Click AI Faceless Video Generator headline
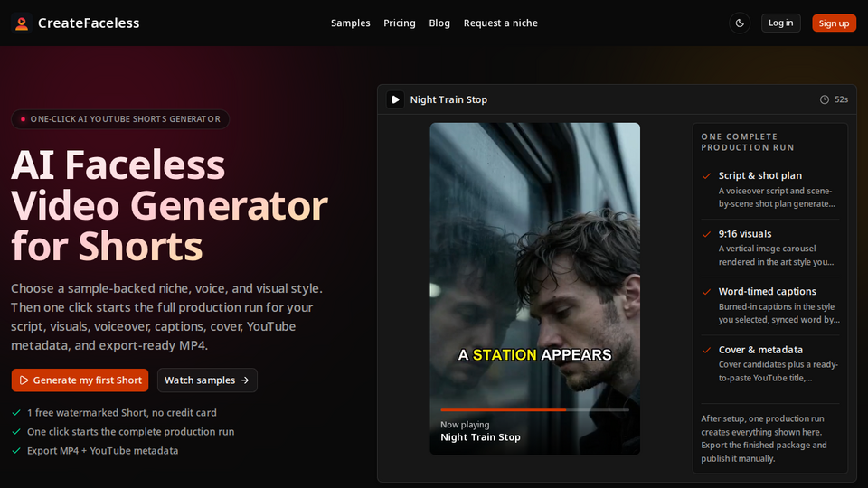This screenshot has height=488, width=868. (169, 205)
